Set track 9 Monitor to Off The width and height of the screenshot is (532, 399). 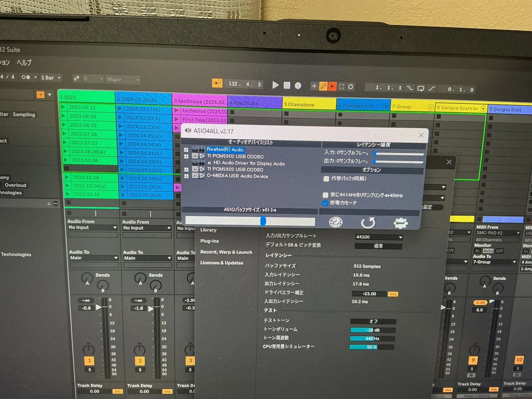click(x=499, y=251)
